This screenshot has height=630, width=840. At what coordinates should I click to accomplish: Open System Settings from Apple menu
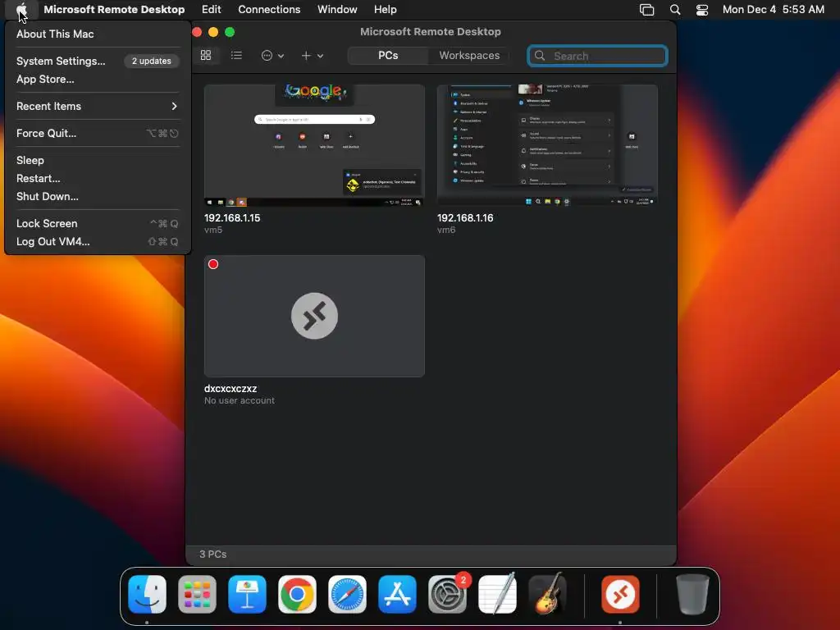pos(98,61)
